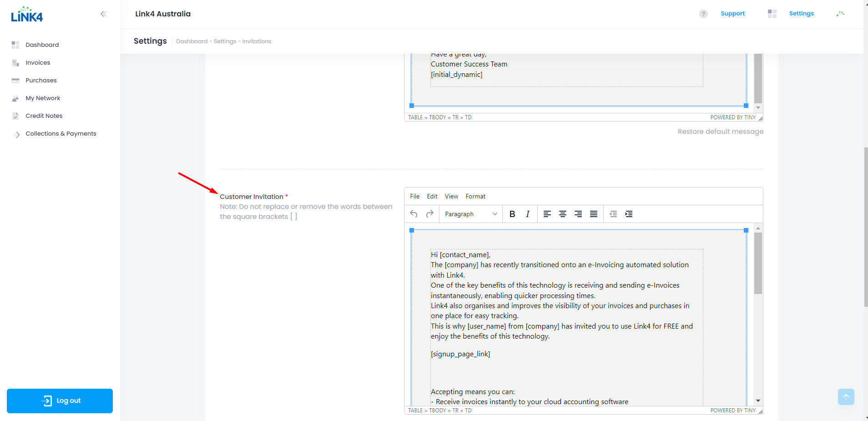868x421 pixels.
Task: Click the Settings grid icon in the header
Action: 772,14
